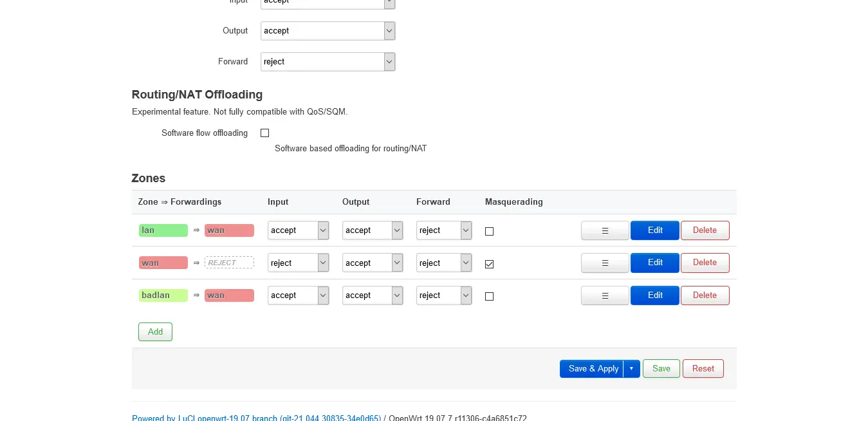Click wan forwarding target in badlan row

tap(229, 295)
